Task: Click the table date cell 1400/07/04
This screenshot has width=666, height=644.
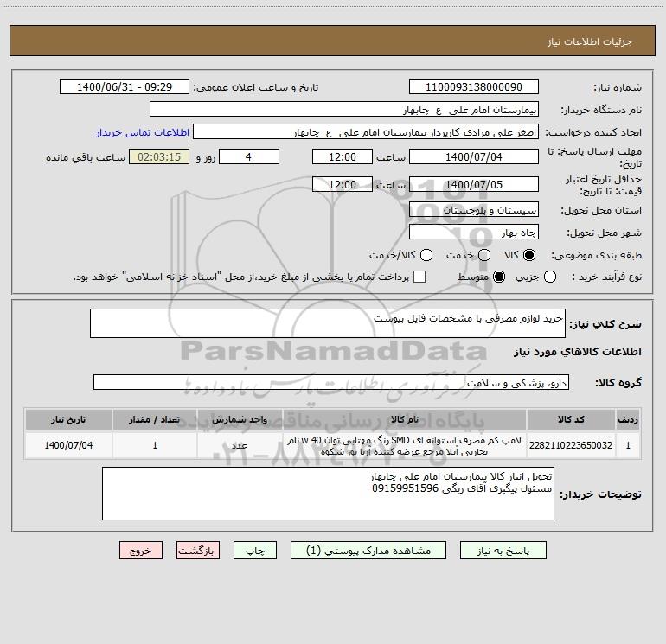Action: (x=68, y=445)
